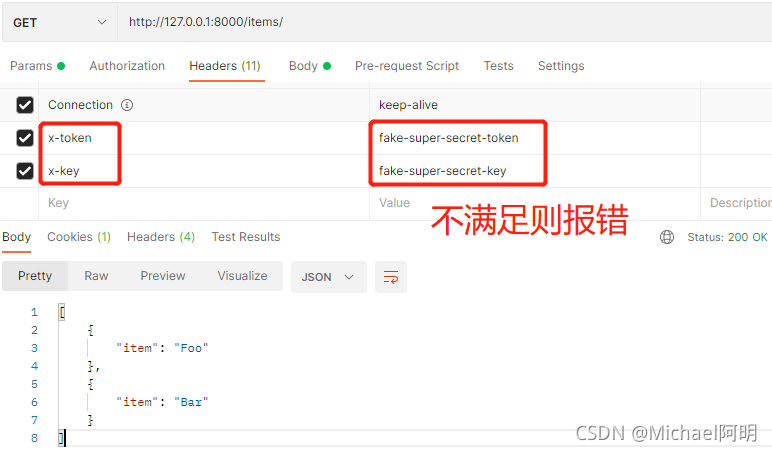
Task: Open the JSON format dropdown
Action: tap(328, 277)
